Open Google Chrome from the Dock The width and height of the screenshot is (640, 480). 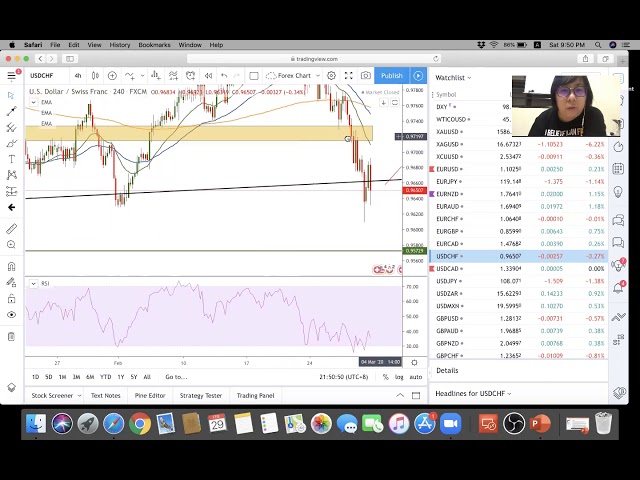[139, 424]
